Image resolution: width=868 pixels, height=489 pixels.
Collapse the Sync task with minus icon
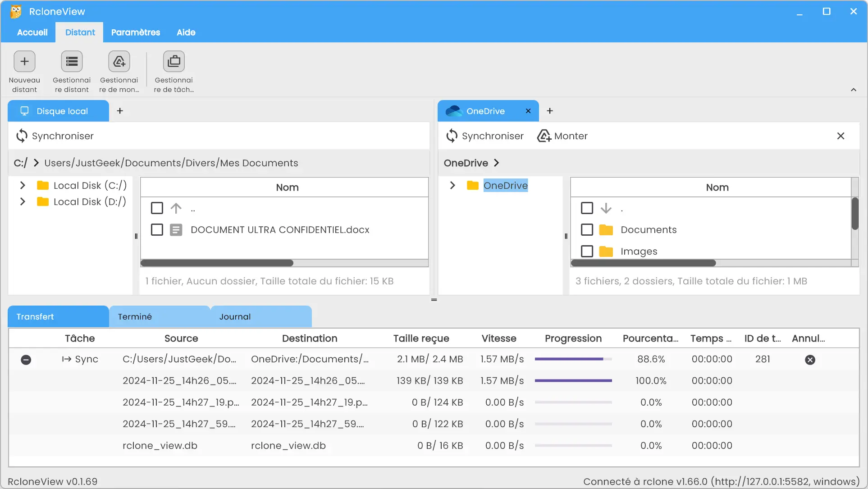coord(26,360)
